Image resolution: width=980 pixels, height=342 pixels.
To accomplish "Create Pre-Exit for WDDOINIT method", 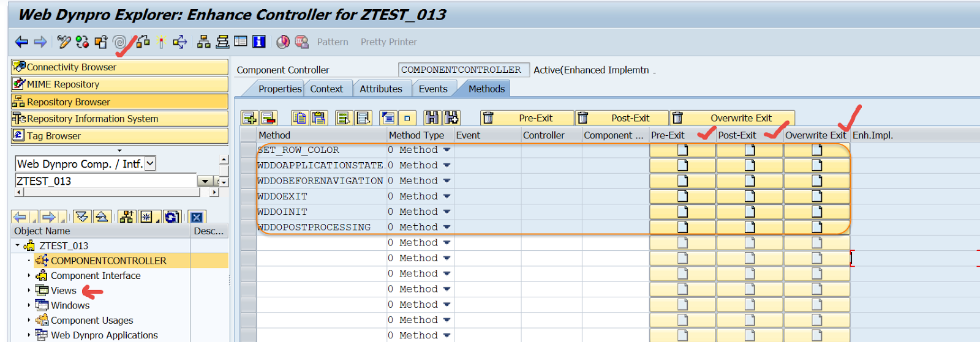I will [682, 212].
